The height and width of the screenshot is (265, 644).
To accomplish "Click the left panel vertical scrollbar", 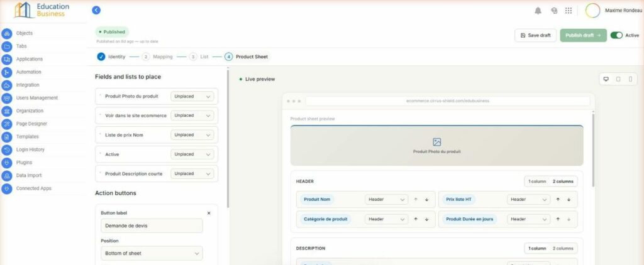I will 228,139.
